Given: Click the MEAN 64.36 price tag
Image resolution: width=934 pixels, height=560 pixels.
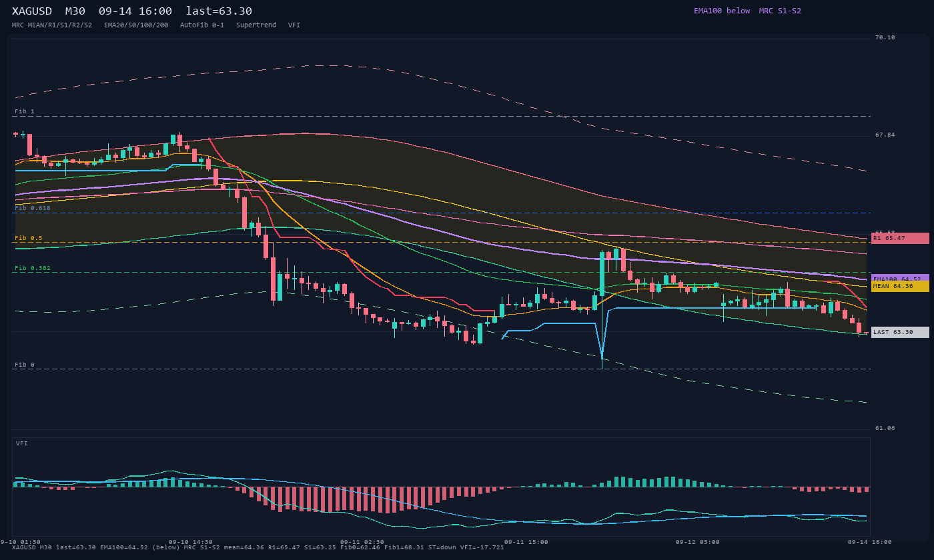Looking at the screenshot, I should [900, 286].
